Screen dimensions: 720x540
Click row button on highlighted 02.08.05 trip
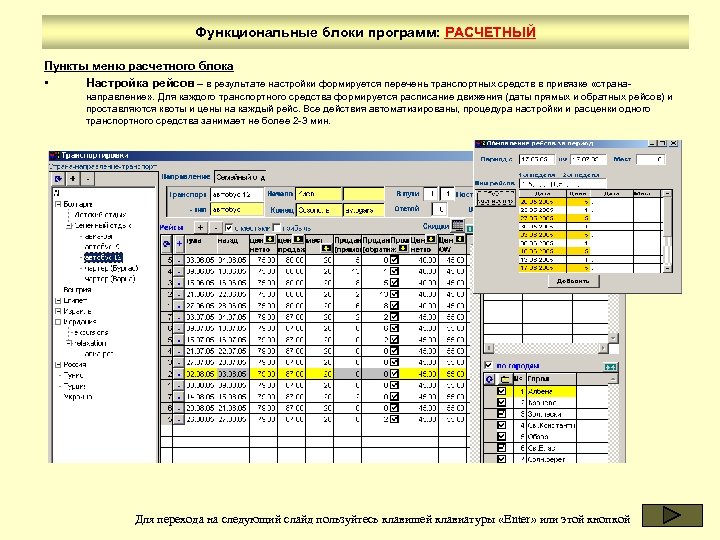[x=179, y=374]
